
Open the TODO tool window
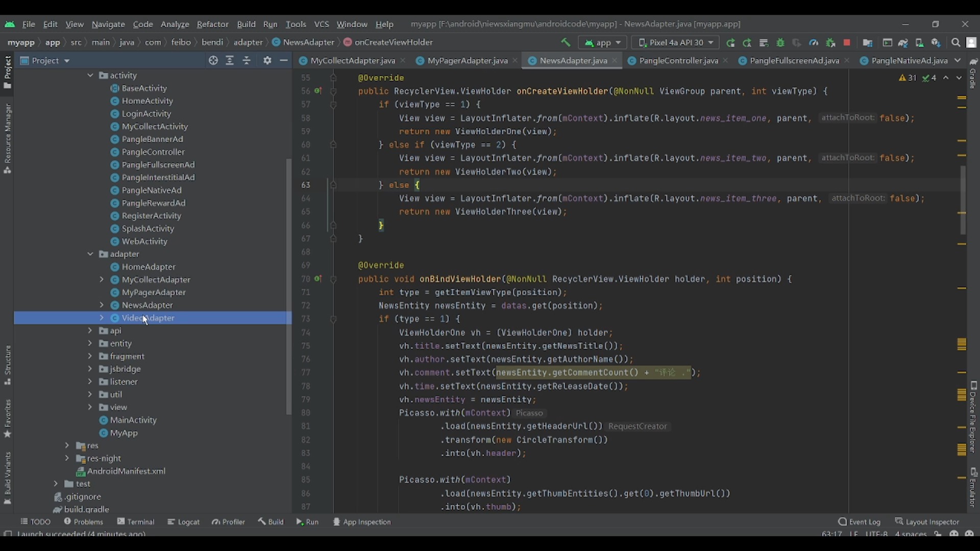point(35,522)
